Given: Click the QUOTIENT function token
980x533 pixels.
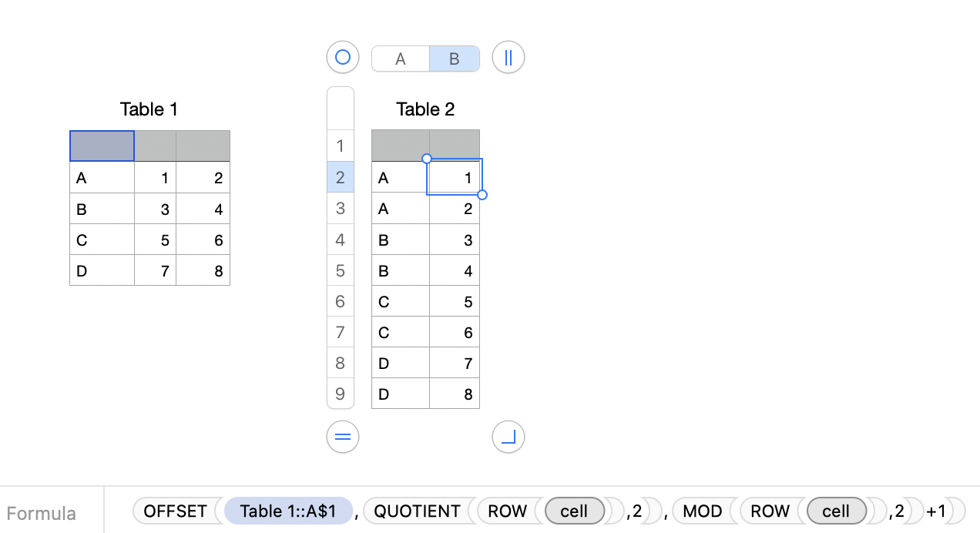Looking at the screenshot, I should 418,511.
